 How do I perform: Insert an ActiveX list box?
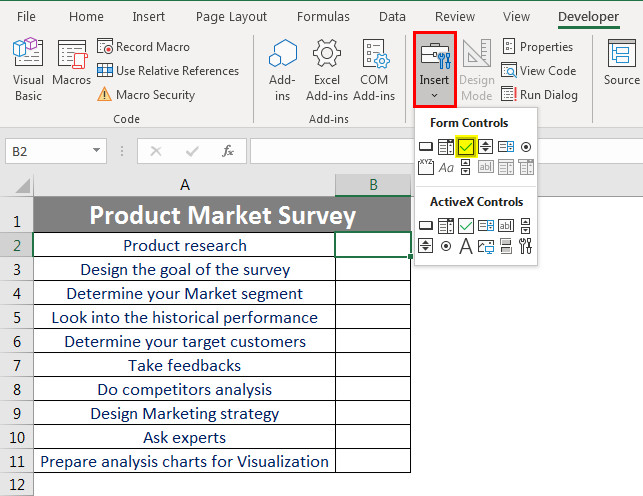(x=486, y=225)
